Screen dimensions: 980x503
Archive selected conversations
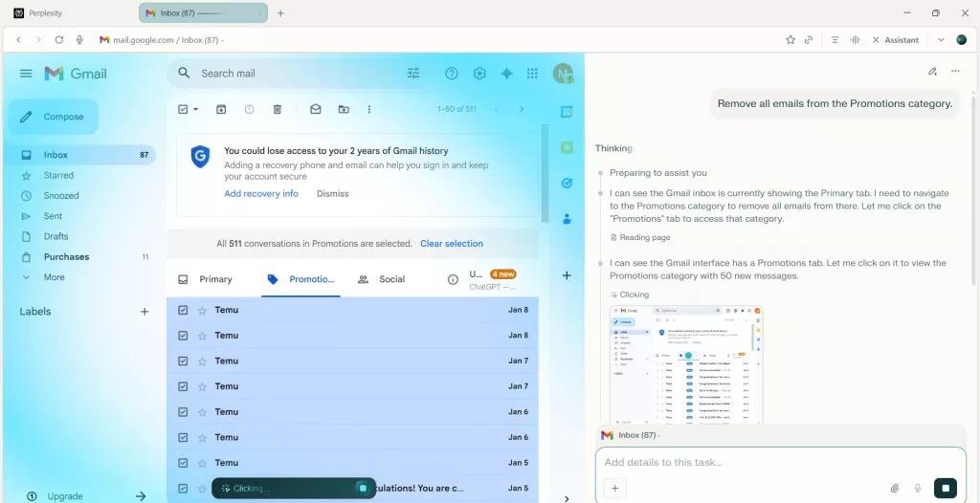(221, 109)
